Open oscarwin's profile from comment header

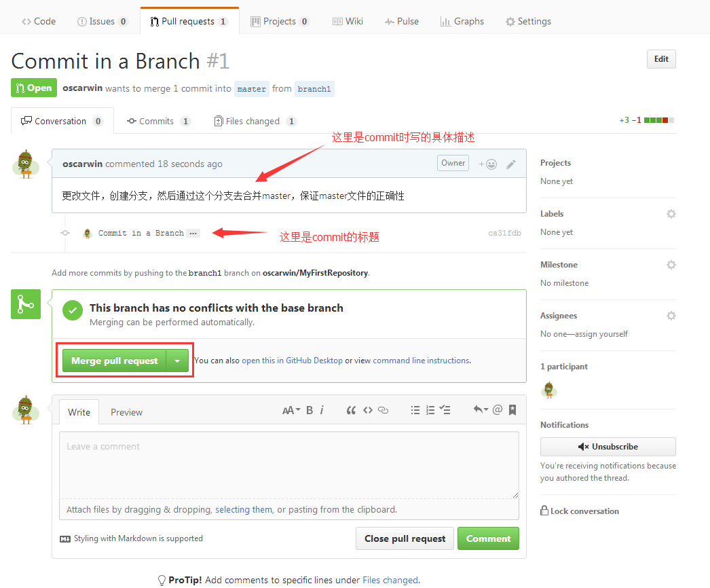[82, 164]
